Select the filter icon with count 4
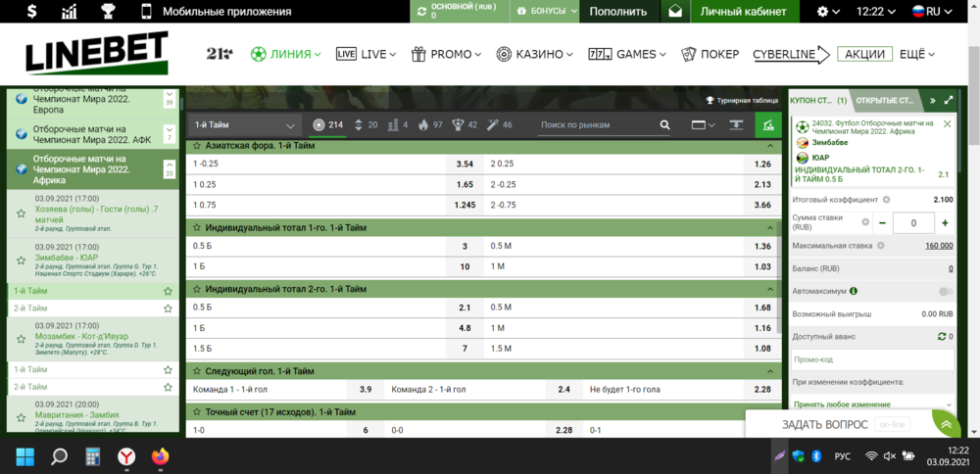This screenshot has width=980, height=474. pos(398,125)
